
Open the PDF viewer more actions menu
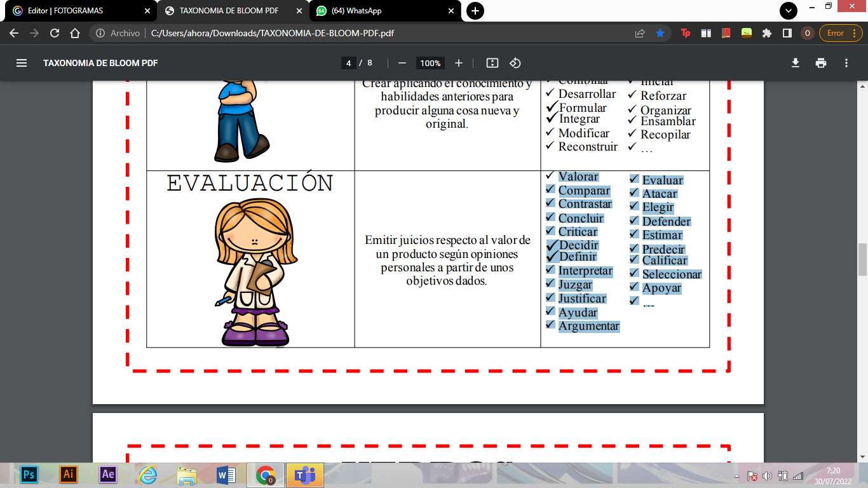tap(846, 63)
